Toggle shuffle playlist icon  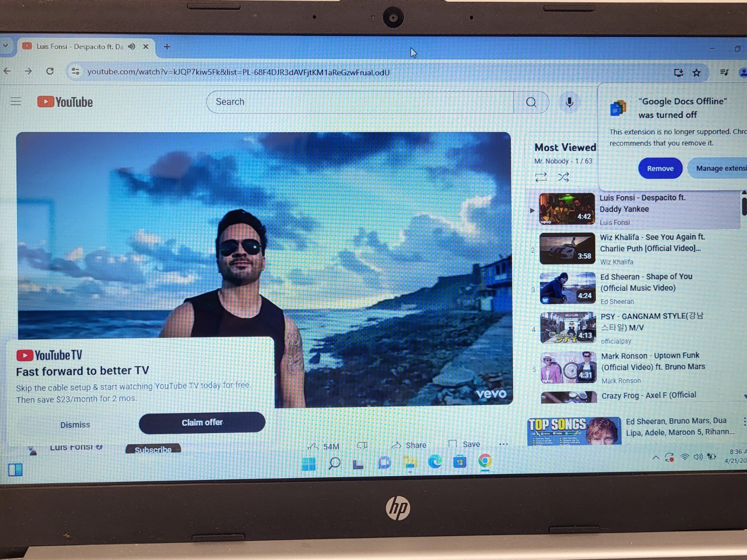pos(563,177)
